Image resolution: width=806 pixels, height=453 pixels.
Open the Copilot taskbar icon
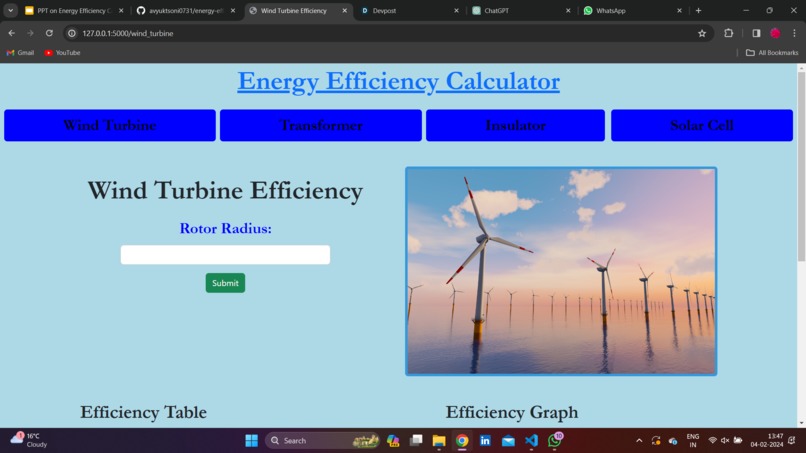[x=393, y=441]
